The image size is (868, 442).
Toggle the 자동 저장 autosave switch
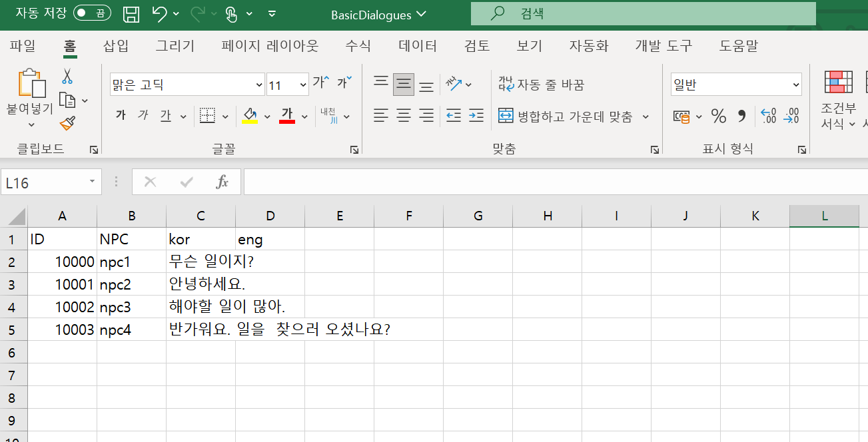pos(92,13)
